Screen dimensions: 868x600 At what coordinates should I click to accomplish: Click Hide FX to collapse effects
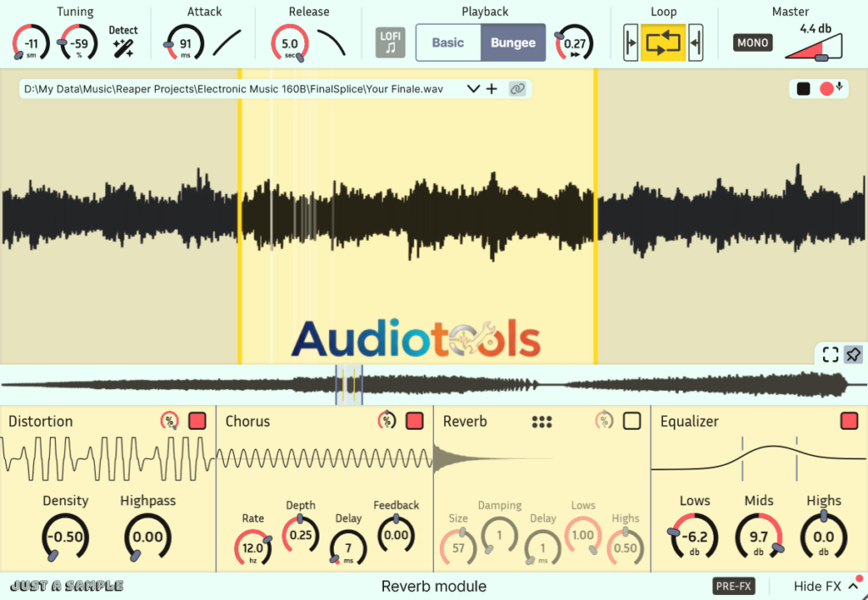826,586
